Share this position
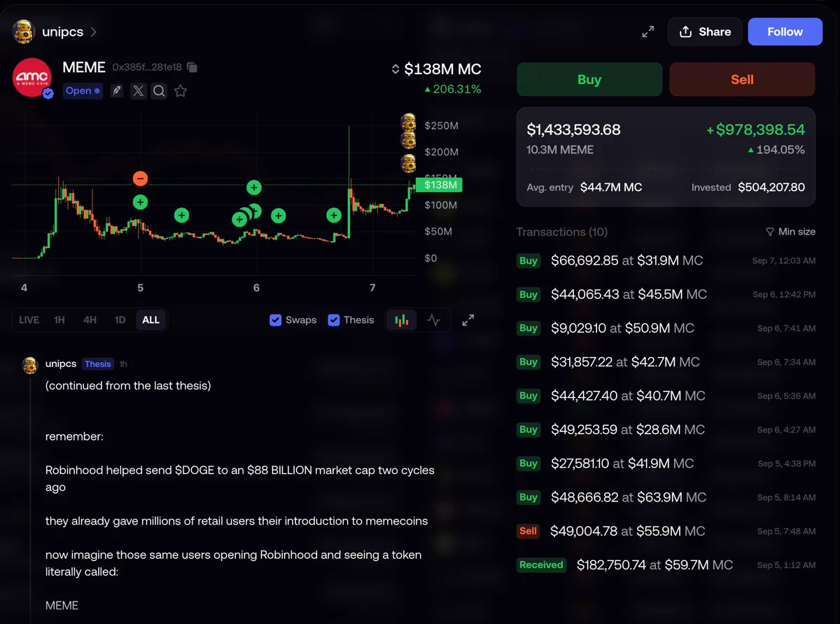The width and height of the screenshot is (840, 624). [704, 32]
